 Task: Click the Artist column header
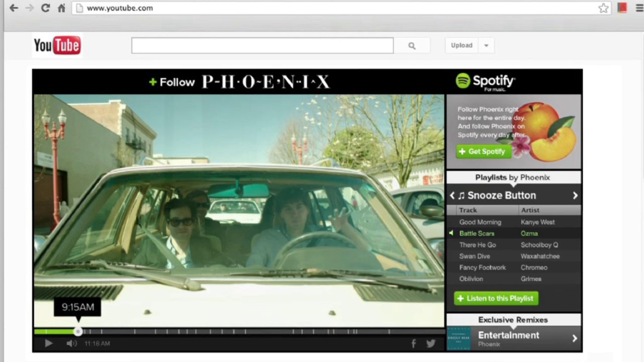coord(530,210)
